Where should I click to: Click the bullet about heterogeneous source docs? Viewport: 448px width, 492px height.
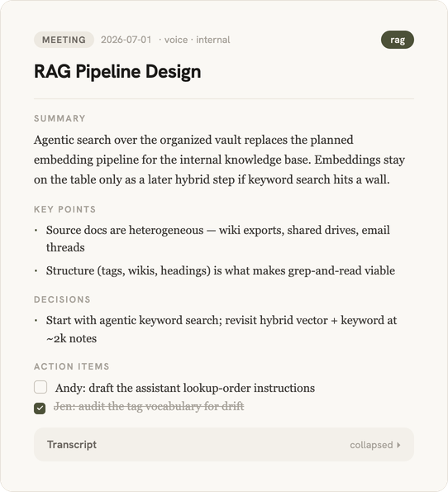pyautogui.click(x=218, y=239)
